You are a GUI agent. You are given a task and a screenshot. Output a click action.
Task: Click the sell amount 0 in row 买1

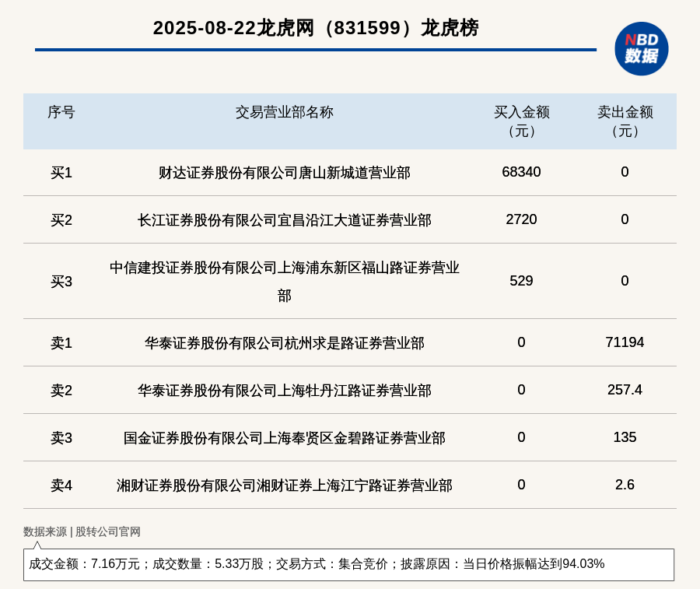pos(625,172)
